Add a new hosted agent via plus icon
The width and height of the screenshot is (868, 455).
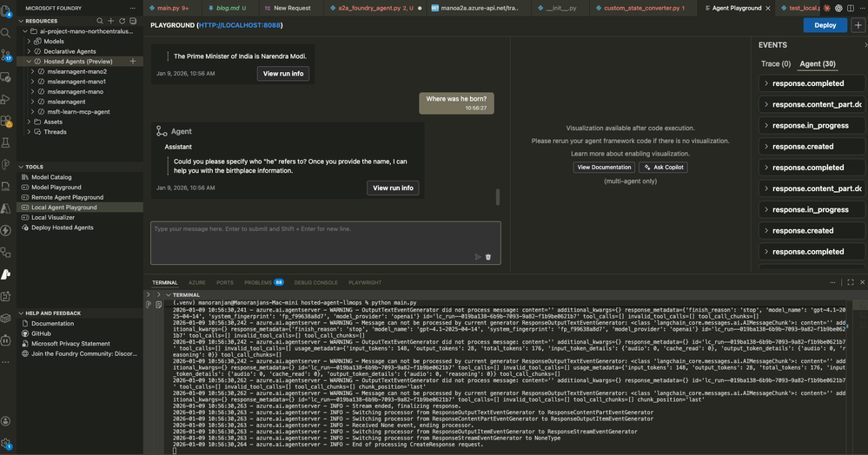pyautogui.click(x=133, y=62)
